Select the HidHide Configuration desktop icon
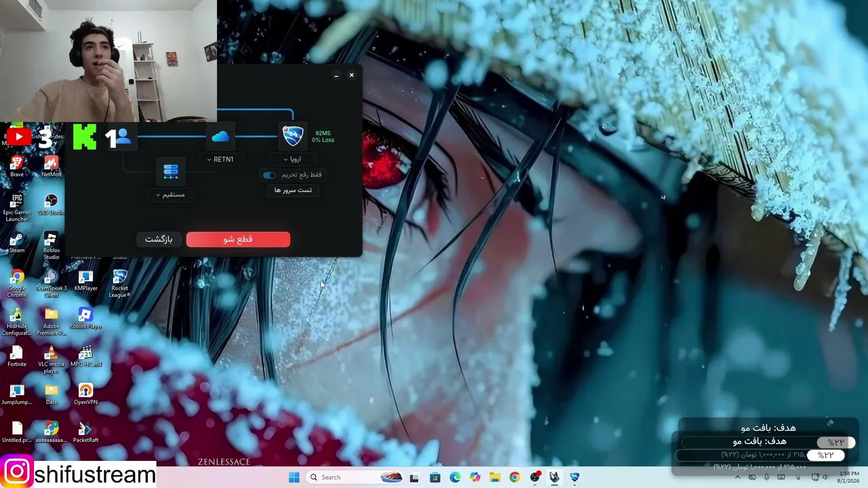Viewport: 868px width, 488px height. [17, 321]
